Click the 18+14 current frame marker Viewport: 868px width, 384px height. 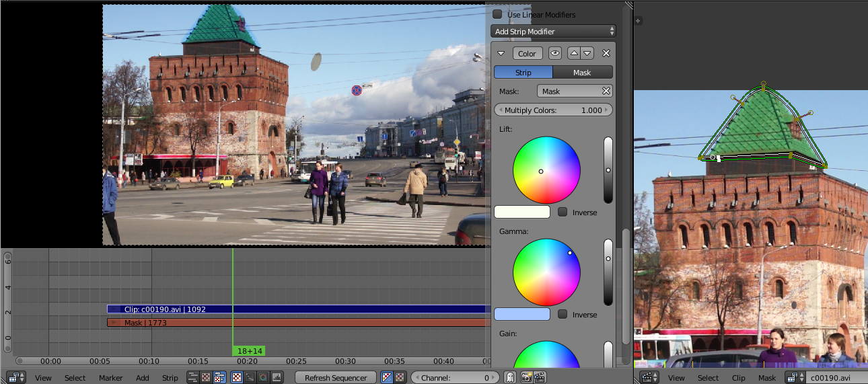249,351
